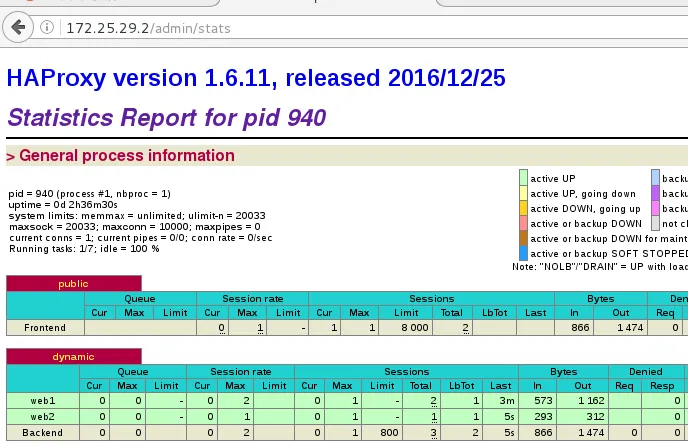Open the public proxy section header
This screenshot has height=447, width=688.
pos(73,284)
